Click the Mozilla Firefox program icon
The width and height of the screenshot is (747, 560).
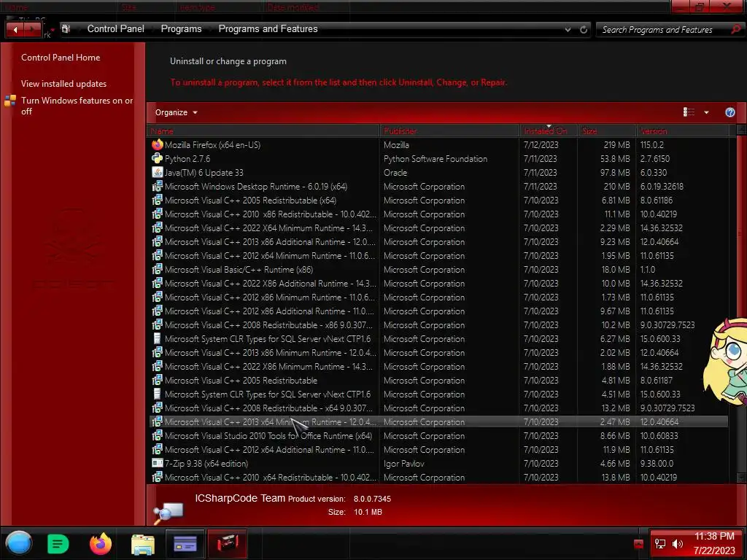[158, 144]
